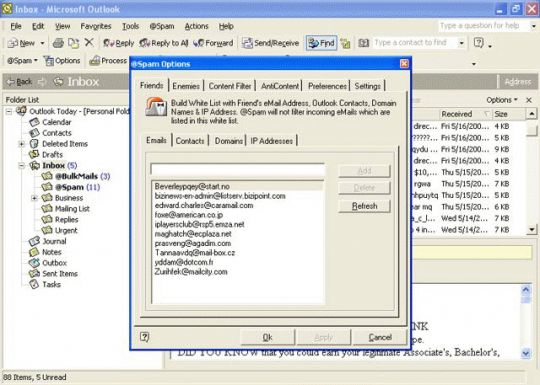Open the Edit menu
Viewport: 540px width, 385px height.
tap(38, 26)
